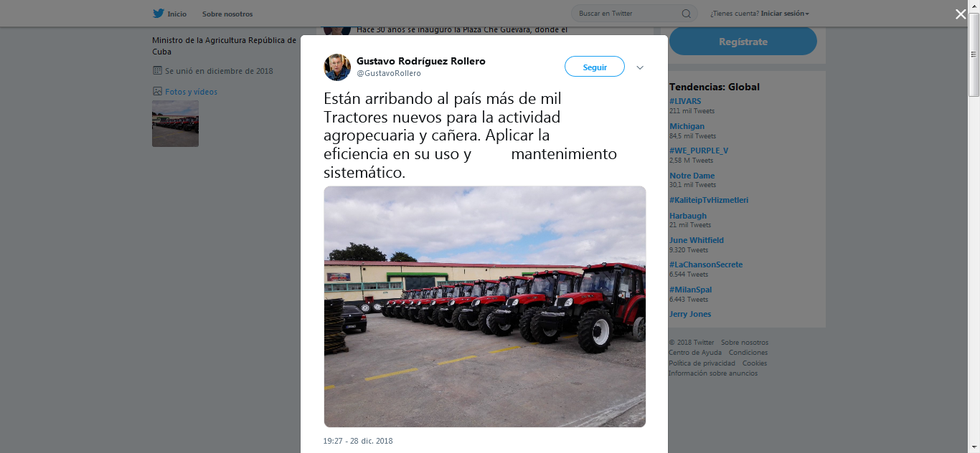Click the Twitter bird logo
Viewport: 980px width, 453px height.
pos(158,14)
